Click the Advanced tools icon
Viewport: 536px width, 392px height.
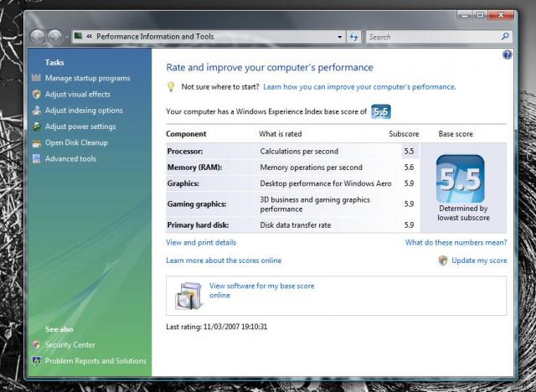click(x=36, y=158)
